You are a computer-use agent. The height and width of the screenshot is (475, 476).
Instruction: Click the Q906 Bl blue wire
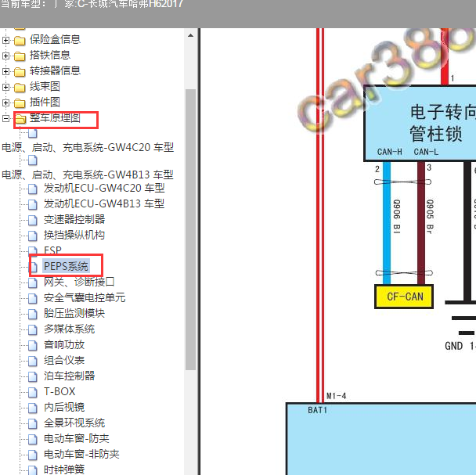387,223
